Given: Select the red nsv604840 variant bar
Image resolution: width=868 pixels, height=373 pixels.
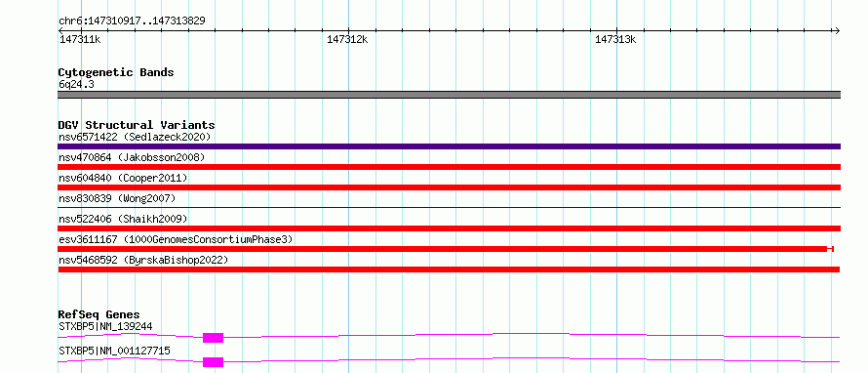Looking at the screenshot, I should [449, 187].
